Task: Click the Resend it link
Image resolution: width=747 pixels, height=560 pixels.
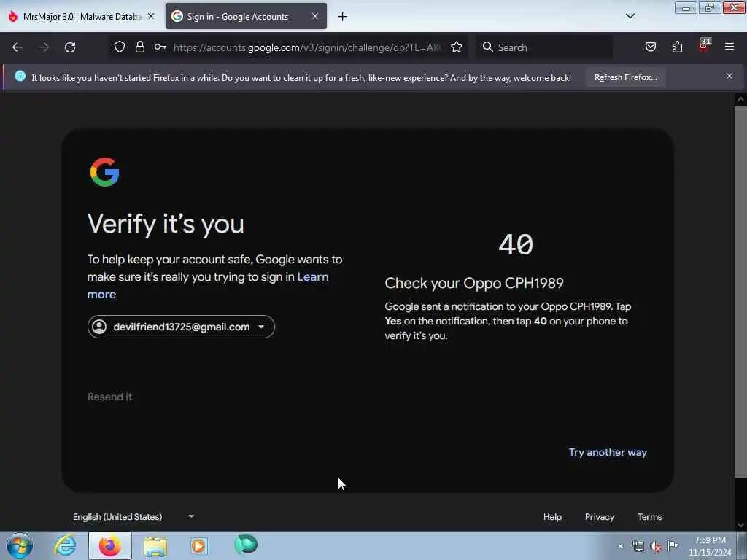Action: (x=110, y=397)
